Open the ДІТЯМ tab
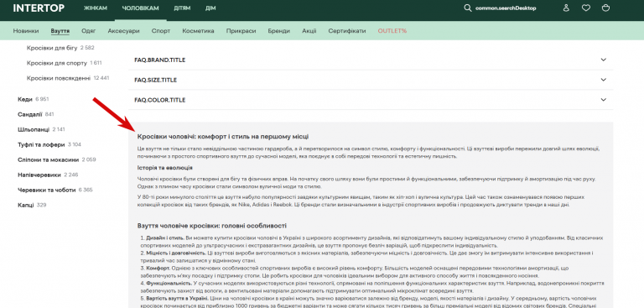Screen dimensions: 644x308 (182, 8)
